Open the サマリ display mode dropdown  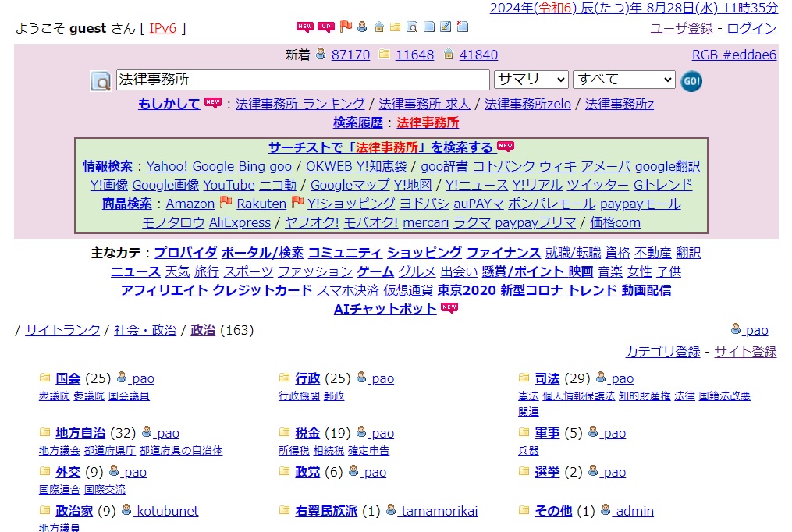[x=531, y=80]
